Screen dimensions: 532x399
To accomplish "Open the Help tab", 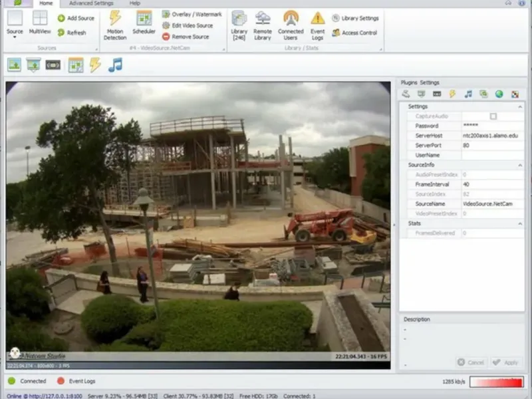I will pyautogui.click(x=135, y=3).
